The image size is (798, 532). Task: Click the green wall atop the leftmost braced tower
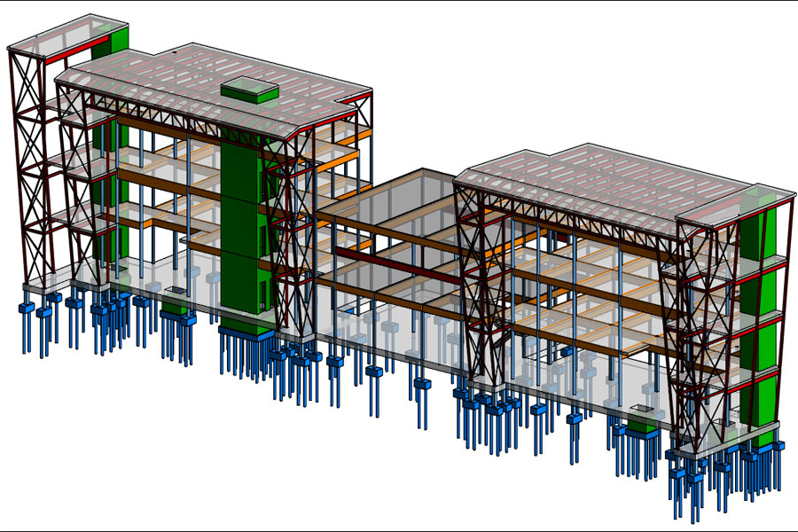(113, 42)
